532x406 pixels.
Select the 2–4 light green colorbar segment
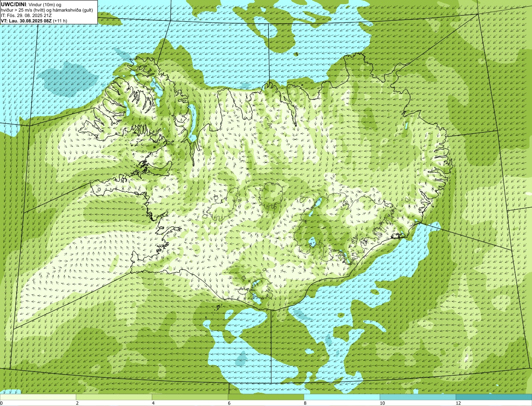[114, 397]
